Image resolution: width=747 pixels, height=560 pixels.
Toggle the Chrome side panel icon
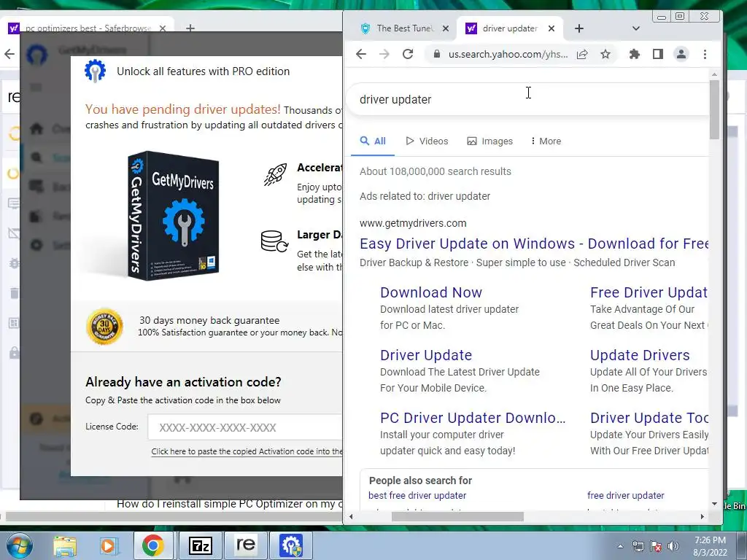coord(658,54)
